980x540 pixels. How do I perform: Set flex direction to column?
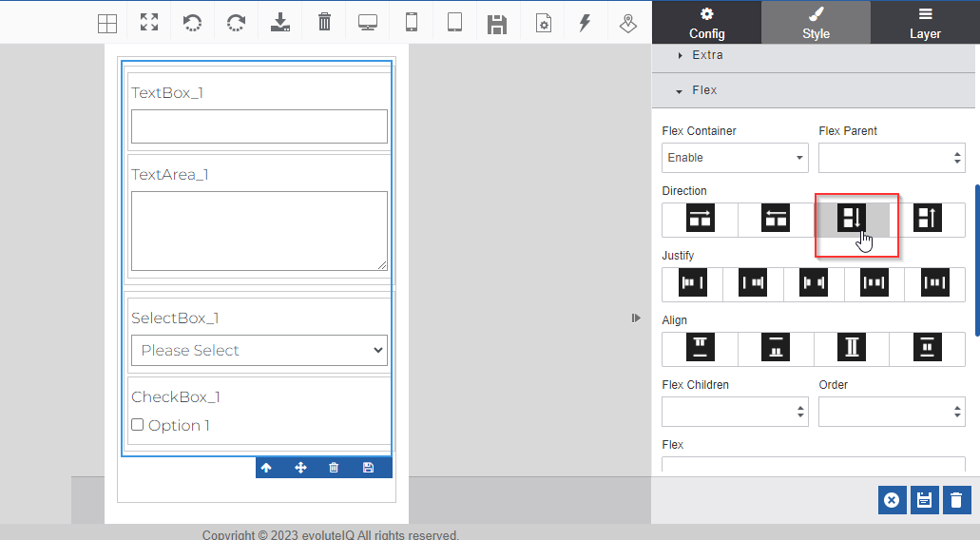click(x=852, y=218)
